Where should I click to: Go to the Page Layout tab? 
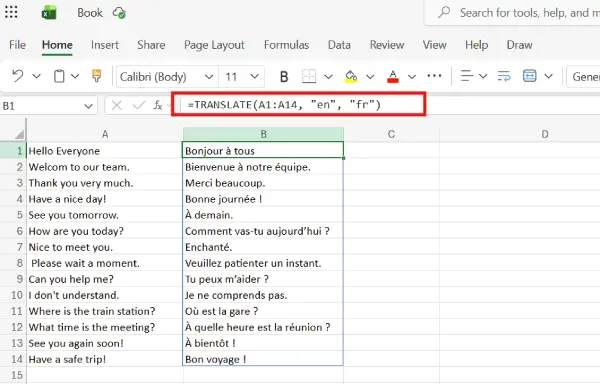[x=214, y=45]
